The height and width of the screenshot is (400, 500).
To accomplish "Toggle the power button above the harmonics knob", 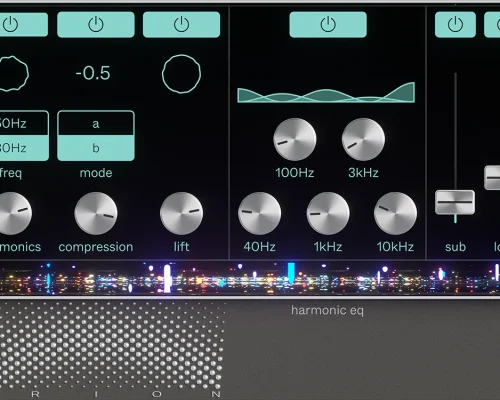I will pos(23,25).
